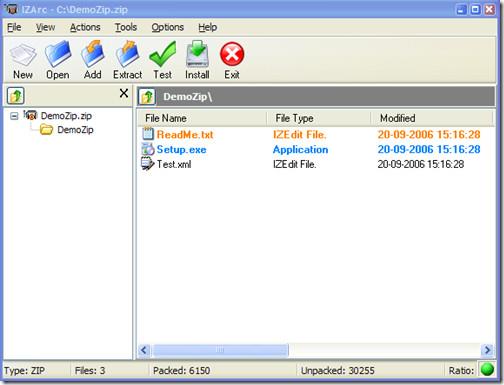This screenshot has width=504, height=385.
Task: Click the Application file type cell
Action: click(x=300, y=149)
